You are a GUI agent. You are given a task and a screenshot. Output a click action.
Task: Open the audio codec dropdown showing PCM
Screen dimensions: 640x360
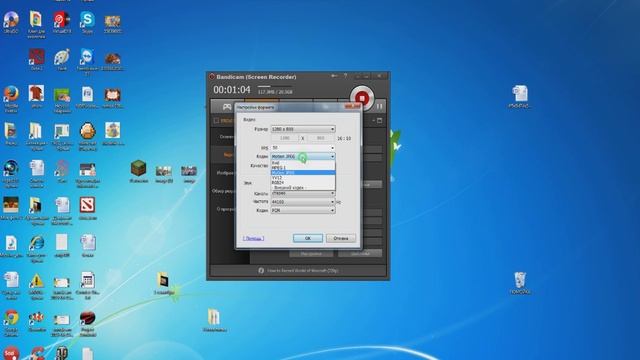(303, 211)
